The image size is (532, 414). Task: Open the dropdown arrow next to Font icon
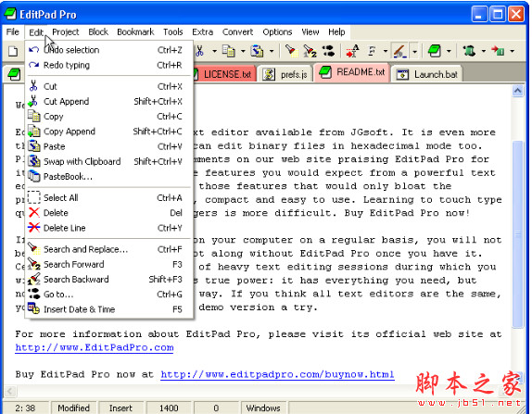[386, 52]
